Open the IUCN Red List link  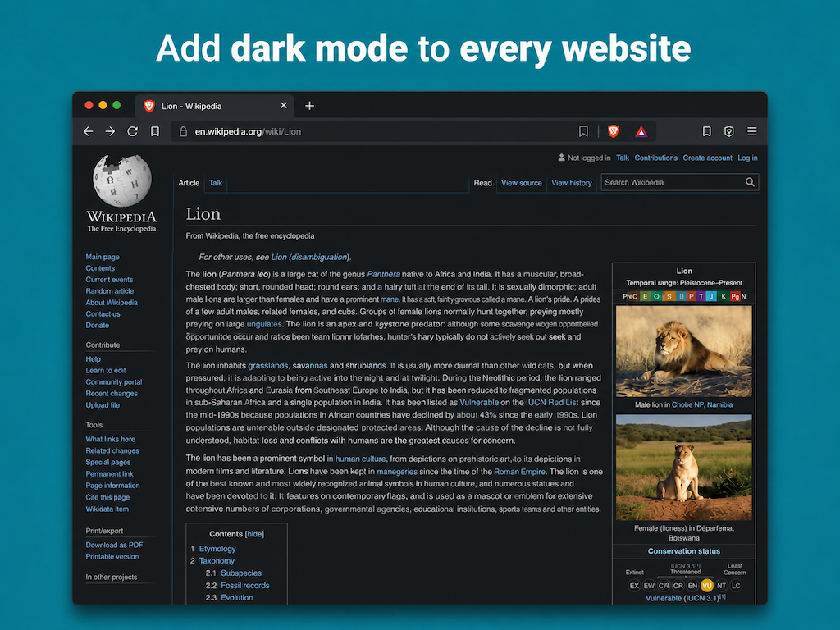click(x=552, y=402)
